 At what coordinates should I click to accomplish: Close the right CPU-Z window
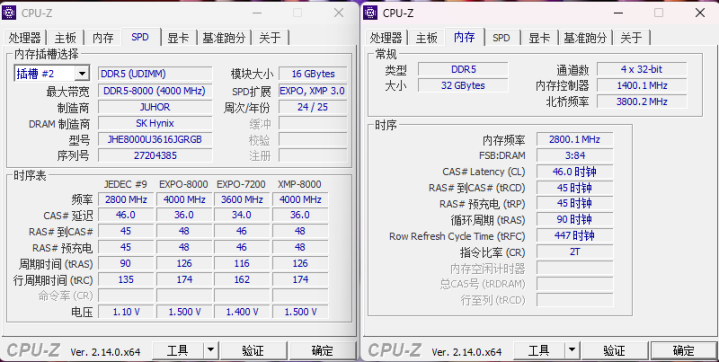click(700, 13)
